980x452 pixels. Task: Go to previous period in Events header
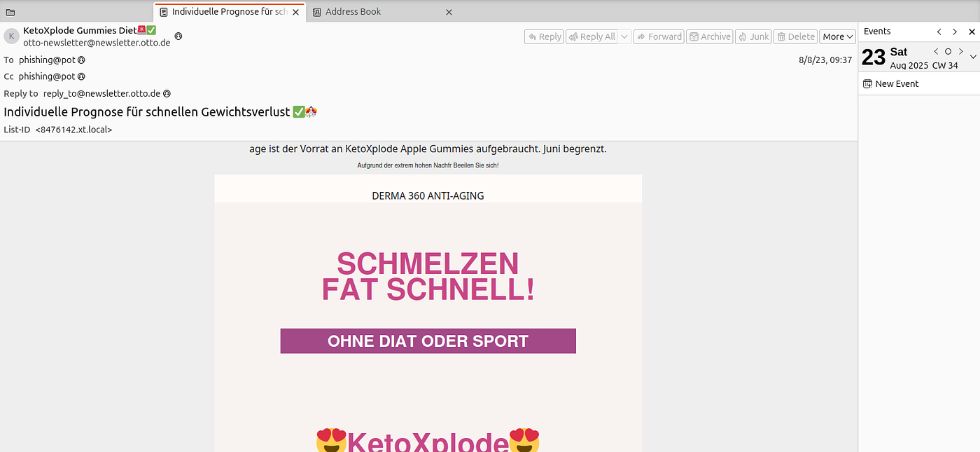point(939,32)
